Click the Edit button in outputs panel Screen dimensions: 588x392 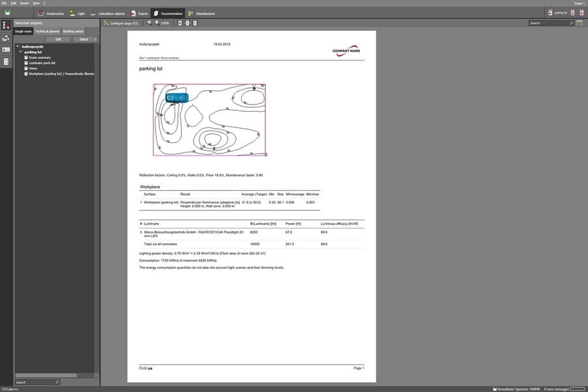pyautogui.click(x=58, y=39)
